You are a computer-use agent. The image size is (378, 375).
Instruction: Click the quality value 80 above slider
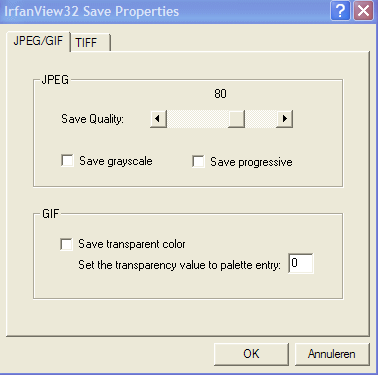coord(220,94)
